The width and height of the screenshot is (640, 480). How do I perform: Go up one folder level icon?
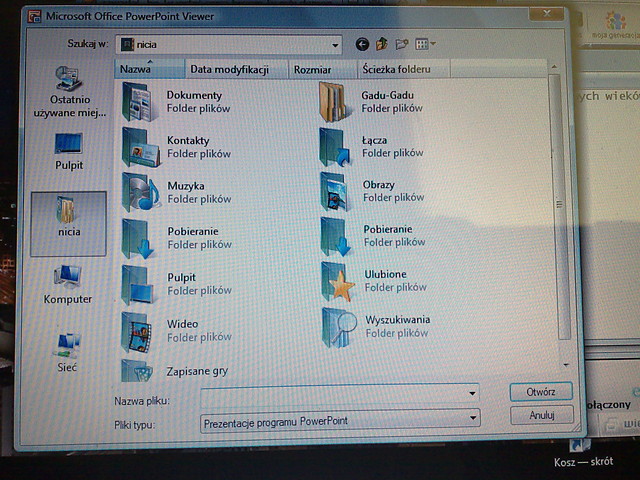382,43
